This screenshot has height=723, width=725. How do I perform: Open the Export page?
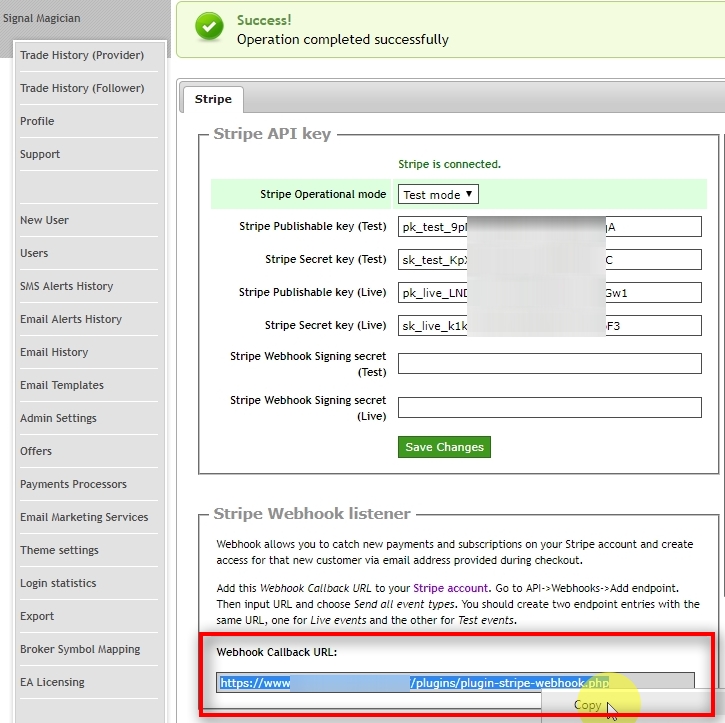[37, 616]
